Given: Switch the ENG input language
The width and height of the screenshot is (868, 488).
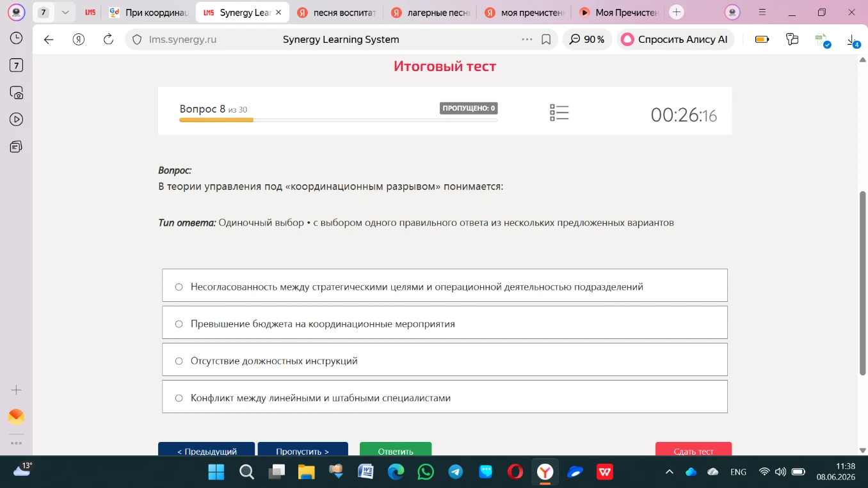Looking at the screenshot, I should tap(738, 472).
